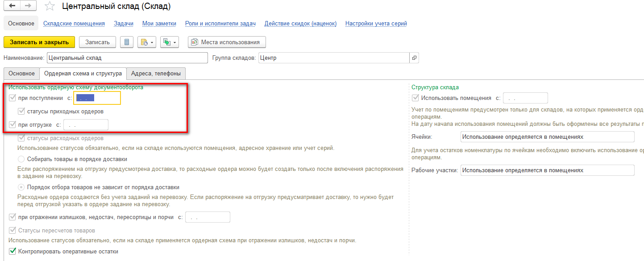This screenshot has height=261, width=644.
Task: Toggle Контролировать оперативные остатки checkbox
Action: (x=12, y=252)
